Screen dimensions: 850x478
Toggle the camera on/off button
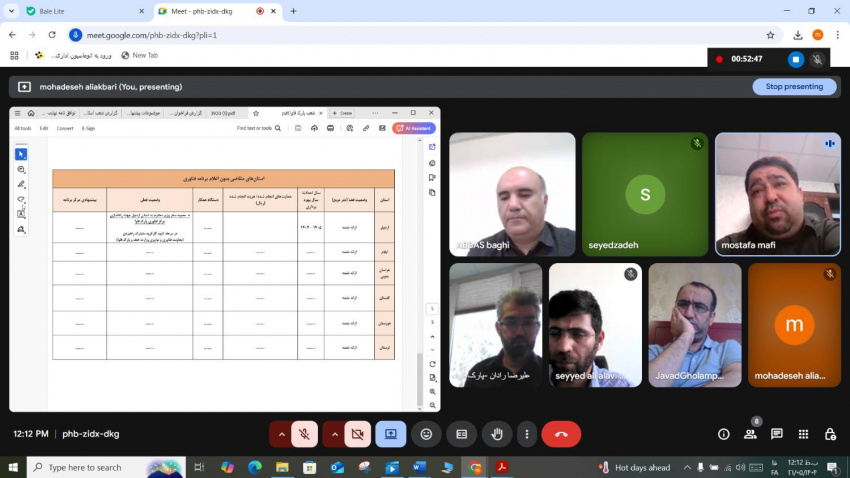pyautogui.click(x=355, y=434)
